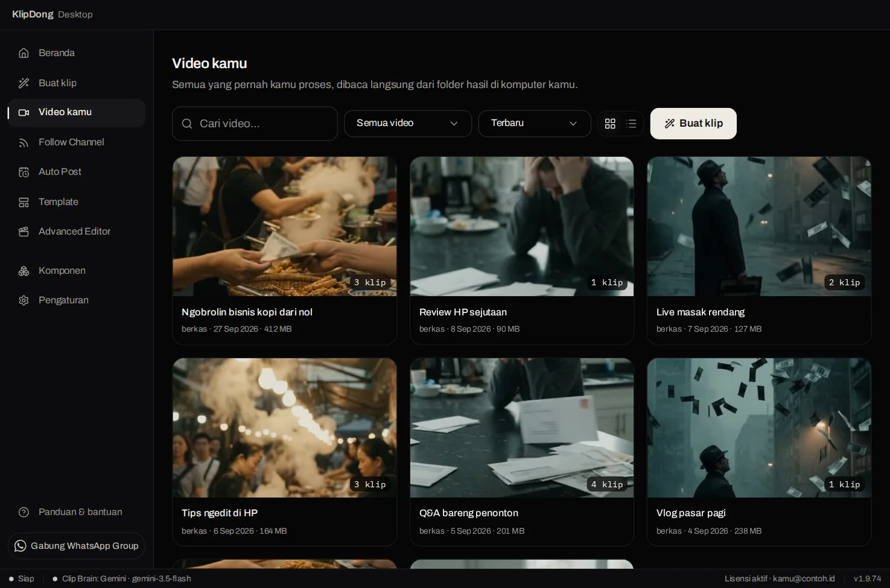Focus the Cari video search field
The height and width of the screenshot is (588, 890).
tap(255, 124)
